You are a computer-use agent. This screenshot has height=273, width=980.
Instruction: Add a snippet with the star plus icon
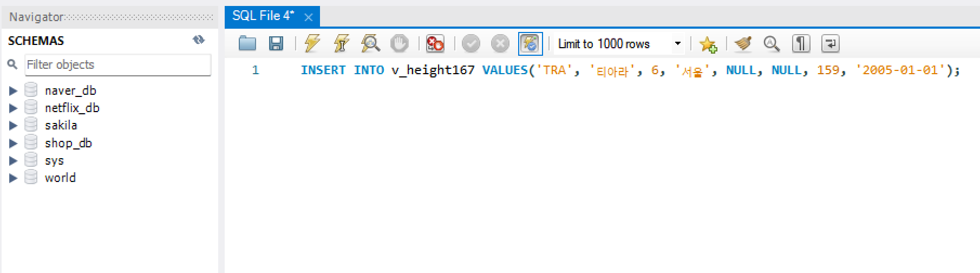(x=708, y=44)
